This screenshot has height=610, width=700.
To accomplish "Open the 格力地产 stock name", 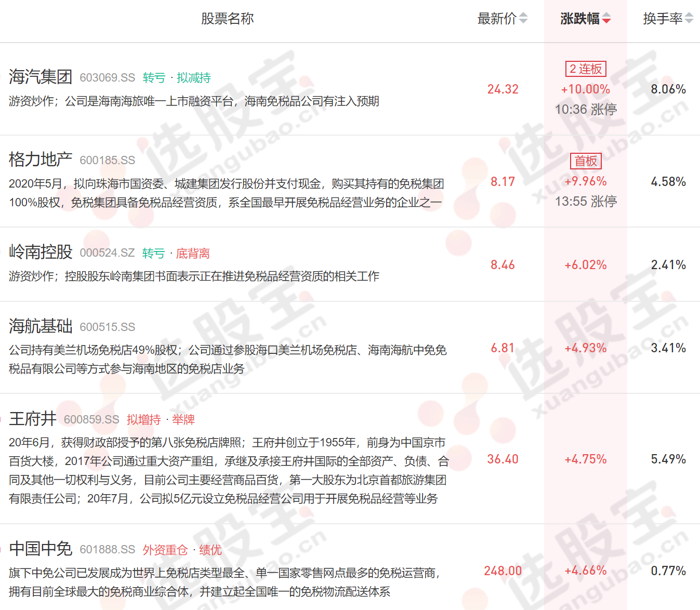I will (41, 160).
